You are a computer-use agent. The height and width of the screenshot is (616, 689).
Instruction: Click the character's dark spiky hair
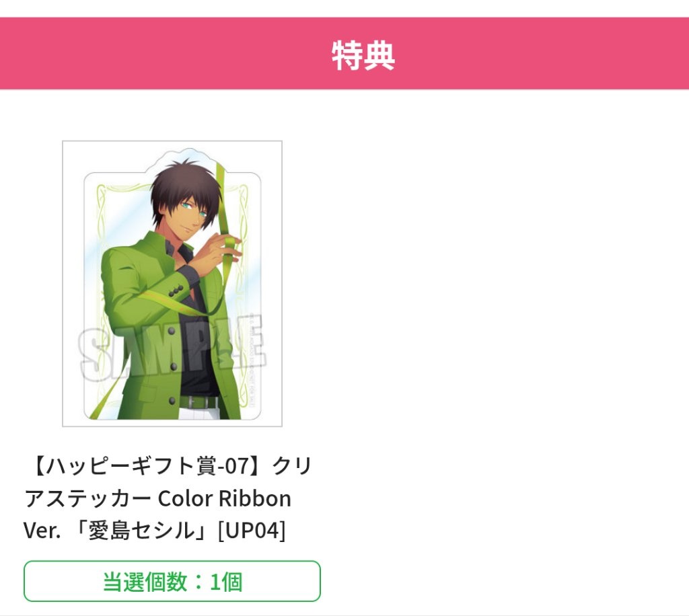pos(184,184)
